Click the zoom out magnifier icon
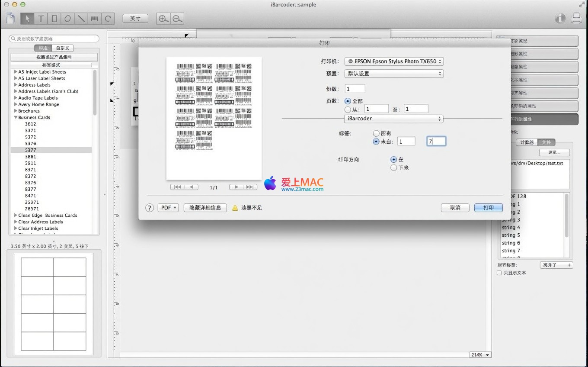Image resolution: width=588 pixels, height=367 pixels. tap(177, 19)
